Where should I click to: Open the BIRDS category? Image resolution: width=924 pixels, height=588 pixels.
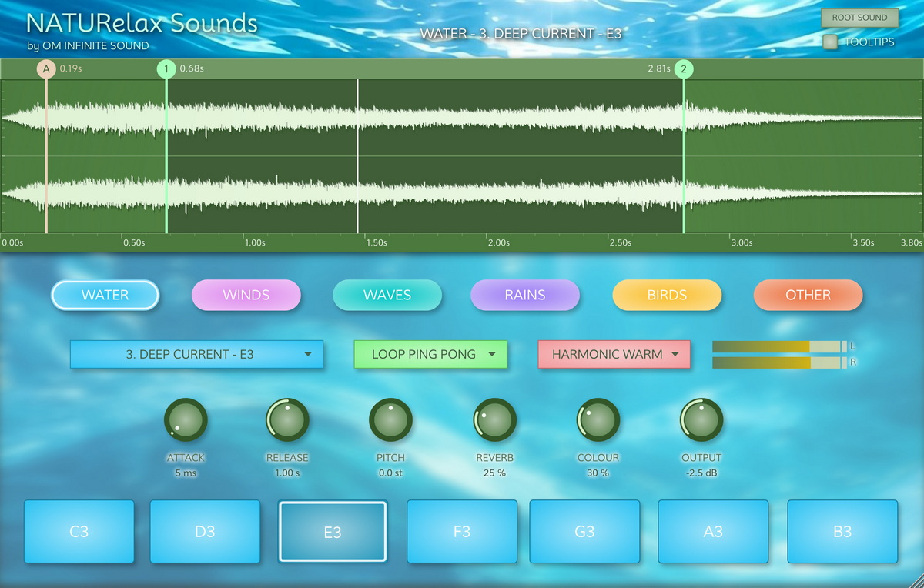(667, 295)
